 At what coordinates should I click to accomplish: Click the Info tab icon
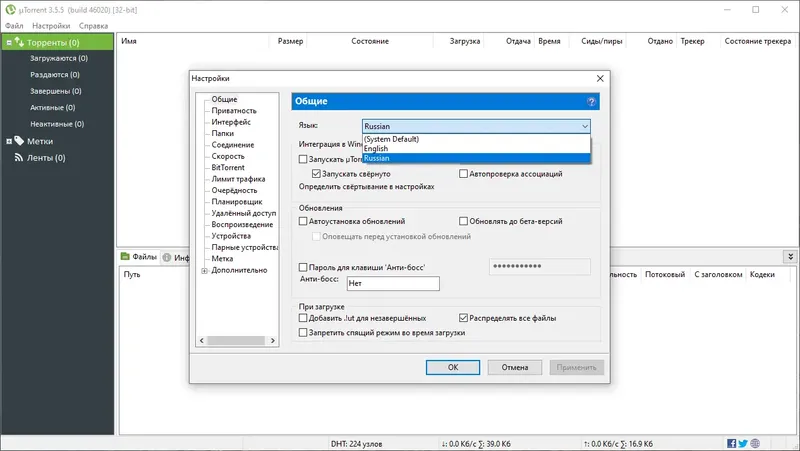point(167,258)
